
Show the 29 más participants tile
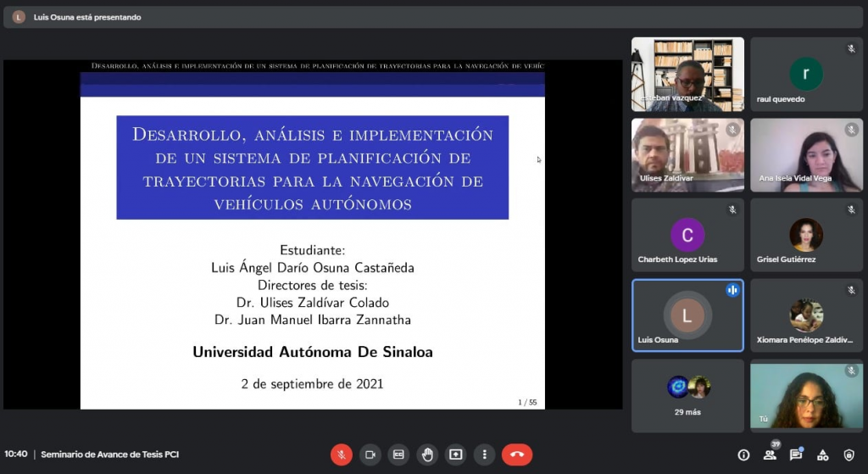click(x=687, y=396)
